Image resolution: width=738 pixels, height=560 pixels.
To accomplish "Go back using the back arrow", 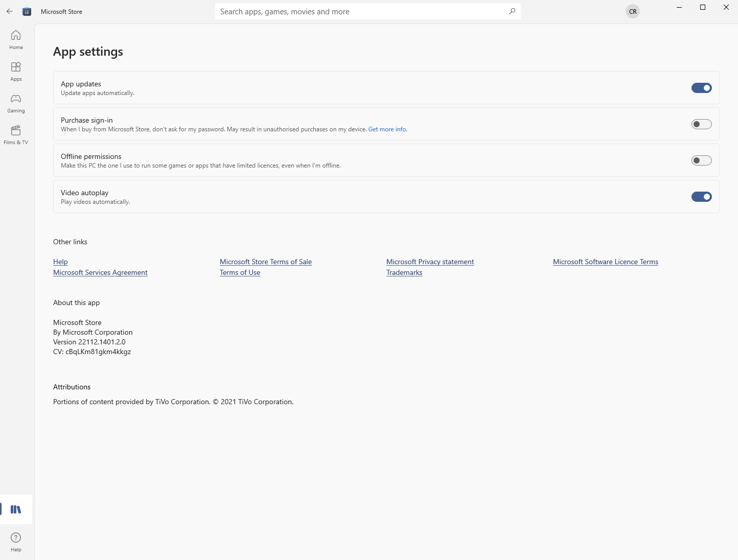I will point(10,11).
